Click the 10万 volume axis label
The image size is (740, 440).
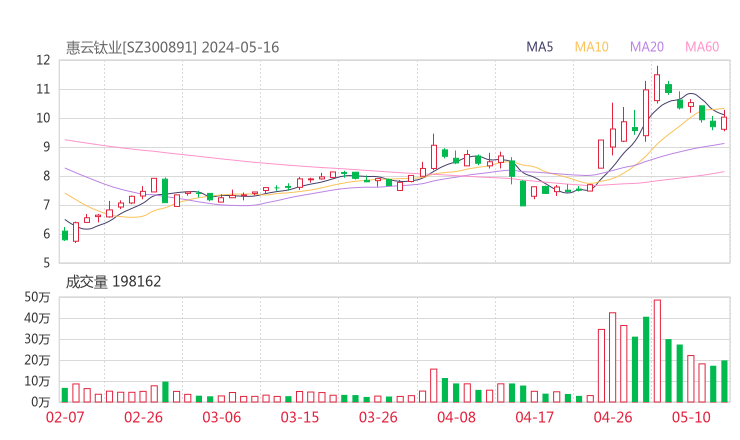[37, 381]
